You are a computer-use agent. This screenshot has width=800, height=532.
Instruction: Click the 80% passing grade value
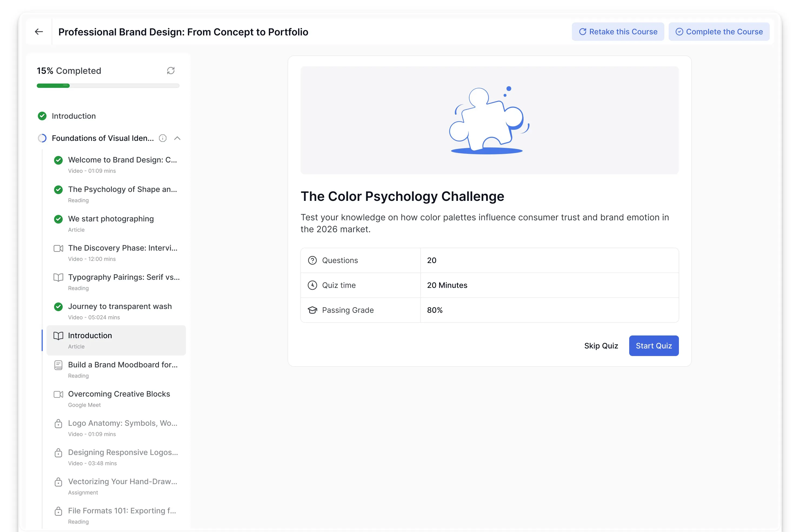coord(434,310)
